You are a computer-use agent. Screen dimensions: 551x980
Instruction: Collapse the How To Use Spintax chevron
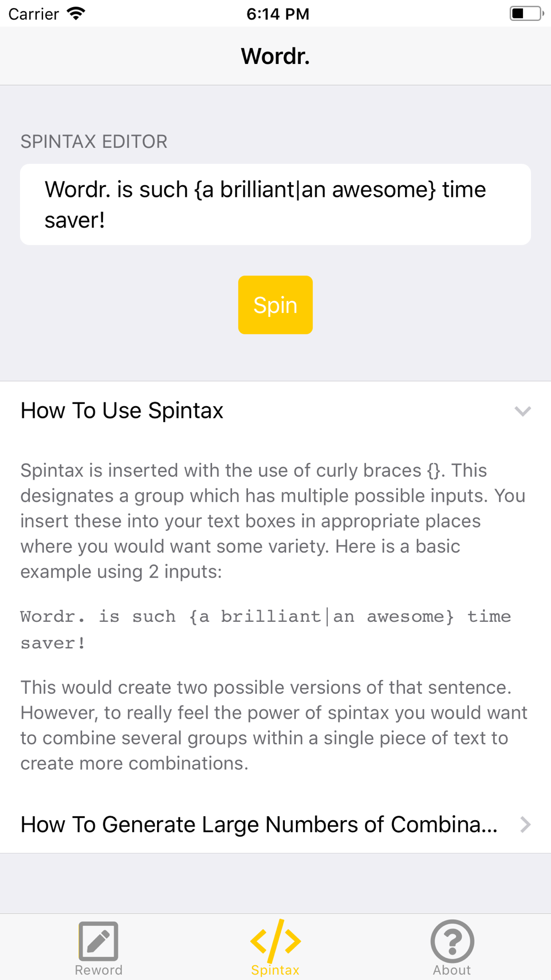tap(522, 411)
